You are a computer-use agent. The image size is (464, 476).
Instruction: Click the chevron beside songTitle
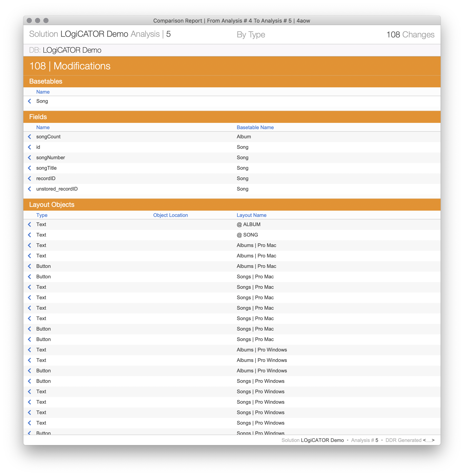(30, 168)
